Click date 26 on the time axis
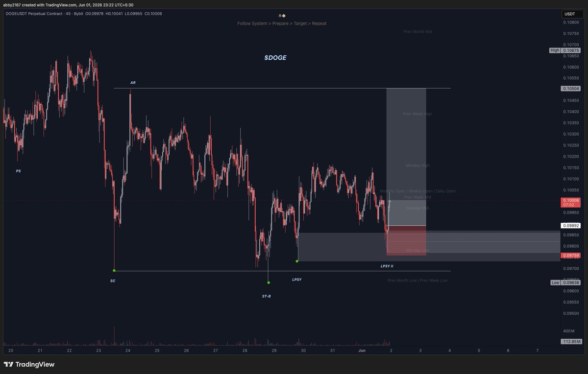Viewport: 588px width, 374px height. 186,351
